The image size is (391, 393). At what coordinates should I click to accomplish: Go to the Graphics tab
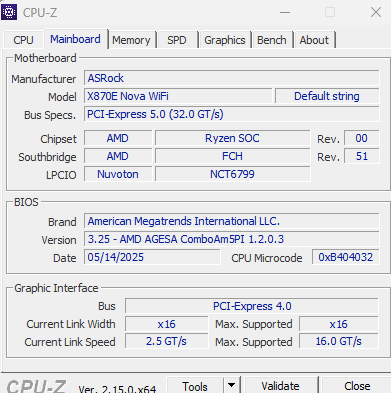pos(225,40)
